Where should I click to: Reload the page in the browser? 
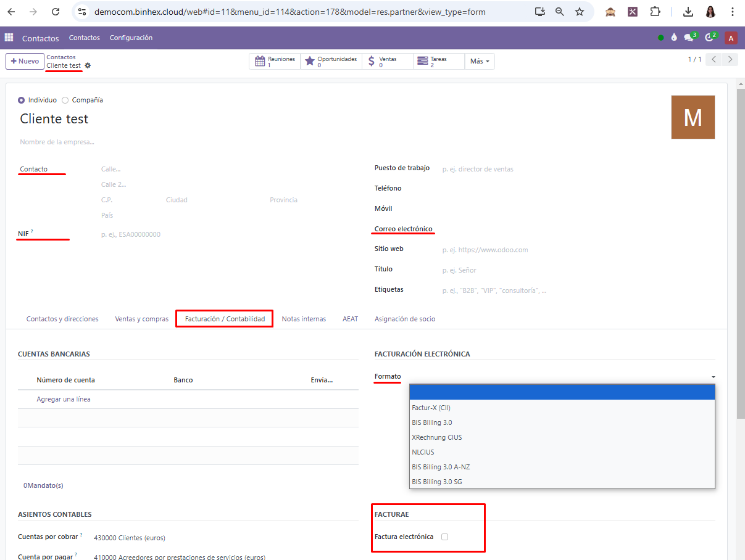[x=56, y=12]
